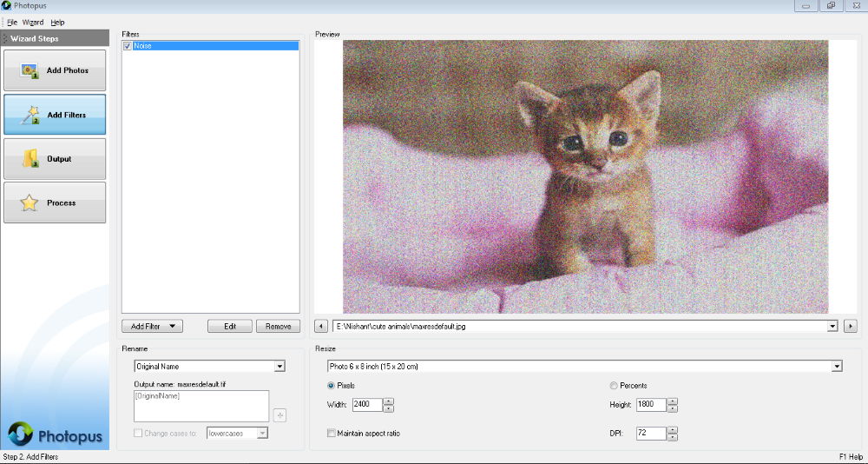
Task: Click the Process star icon
Action: (x=29, y=203)
